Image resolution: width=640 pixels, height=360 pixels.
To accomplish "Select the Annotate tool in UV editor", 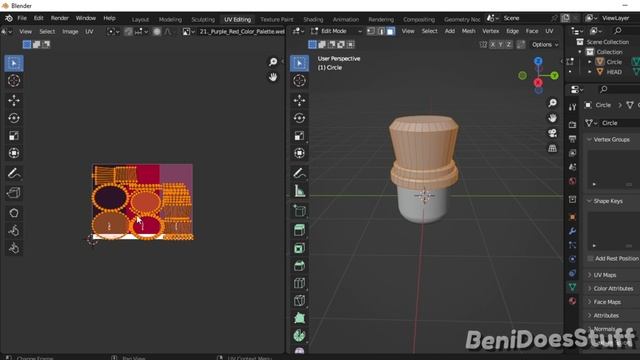I will pos(14,173).
